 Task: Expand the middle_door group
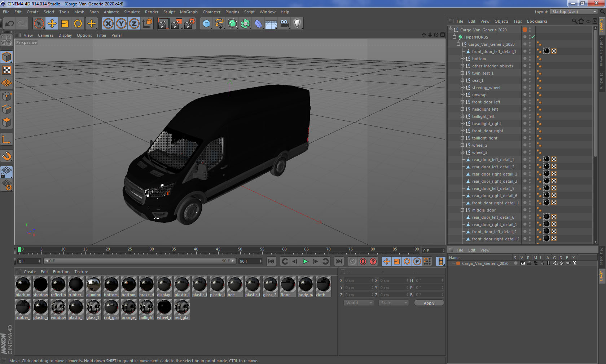click(462, 210)
